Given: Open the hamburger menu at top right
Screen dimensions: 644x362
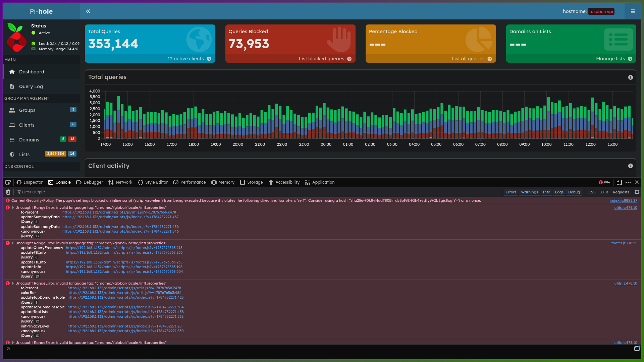Looking at the screenshot, I should (x=633, y=11).
